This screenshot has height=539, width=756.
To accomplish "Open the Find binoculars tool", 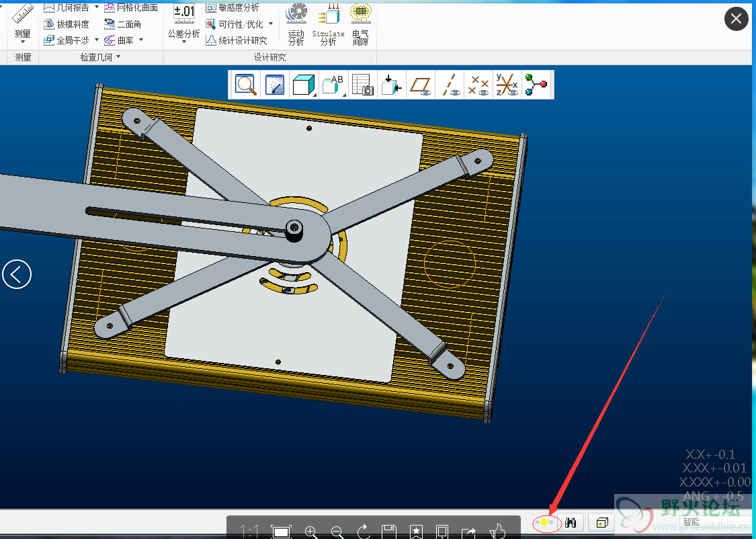I will pyautogui.click(x=571, y=523).
